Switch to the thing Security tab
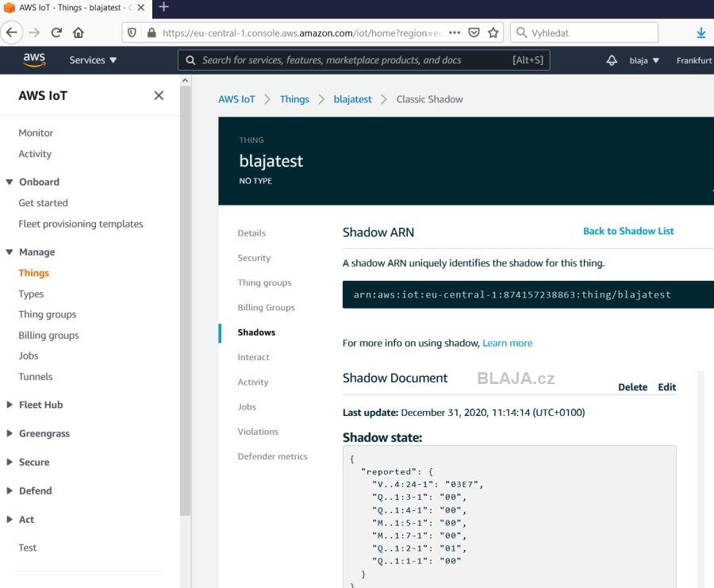Viewport: 714px width, 588px height. coord(254,258)
